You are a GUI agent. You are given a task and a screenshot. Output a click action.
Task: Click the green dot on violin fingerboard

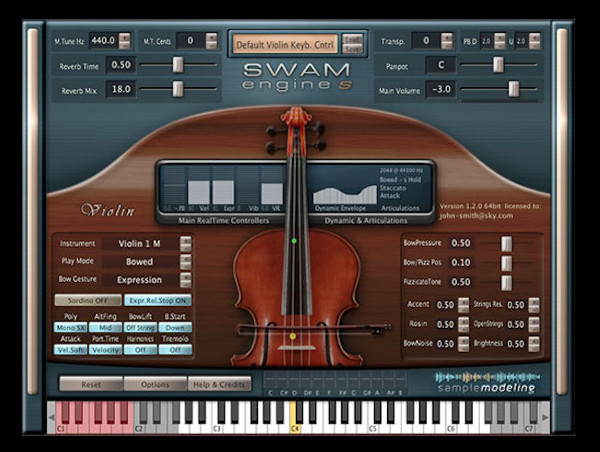[294, 241]
